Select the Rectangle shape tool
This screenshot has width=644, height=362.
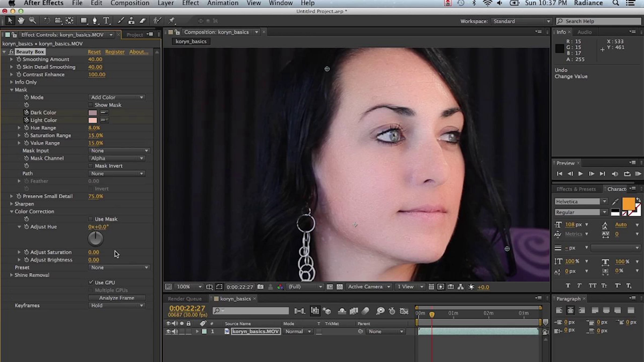(84, 21)
